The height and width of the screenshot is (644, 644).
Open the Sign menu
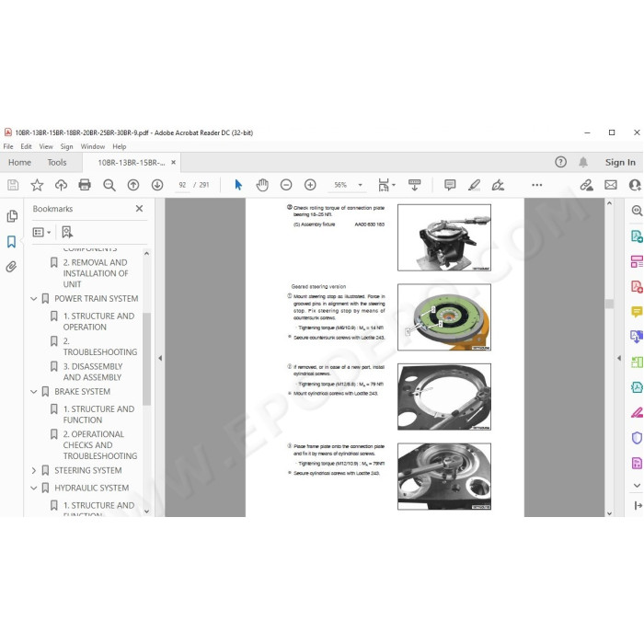tap(66, 146)
